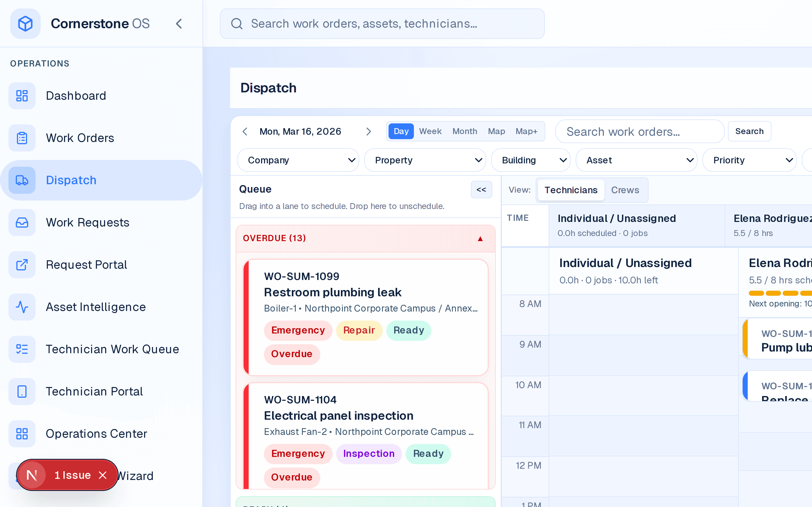Open Work Requests via its inbox icon
Image resolution: width=812 pixels, height=507 pixels.
(x=22, y=222)
